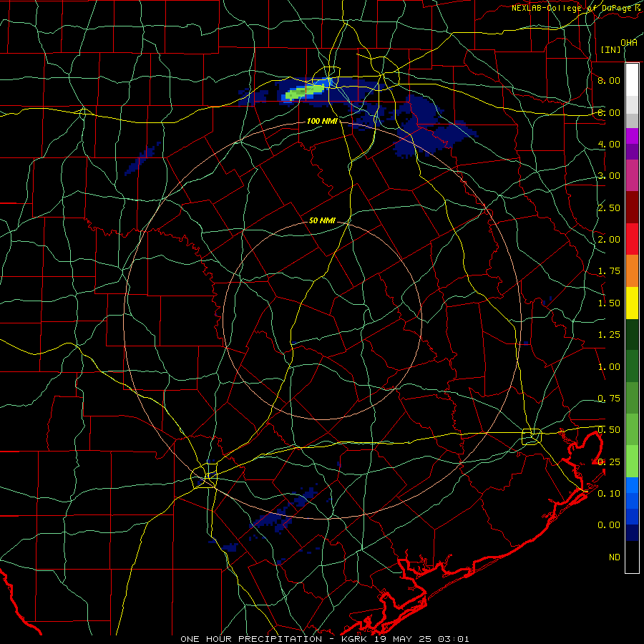Click the bright lime swatch near 0.25

tap(632, 462)
